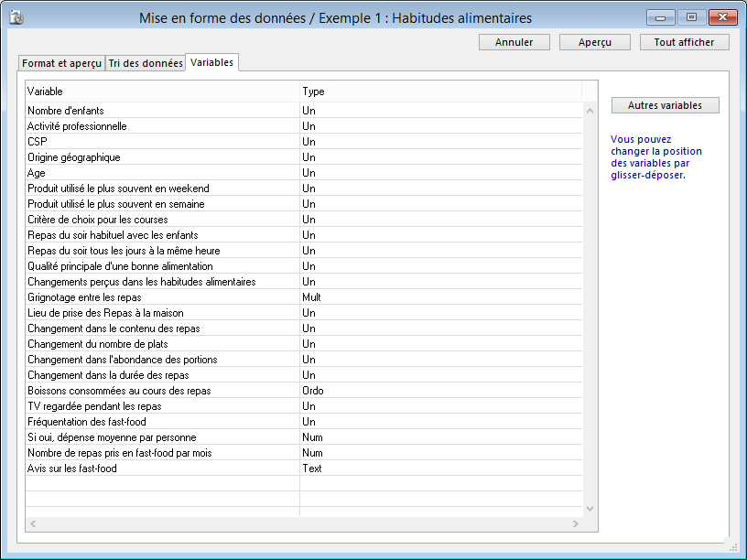The width and height of the screenshot is (747, 560).
Task: Click the Annuler button
Action: 514,42
